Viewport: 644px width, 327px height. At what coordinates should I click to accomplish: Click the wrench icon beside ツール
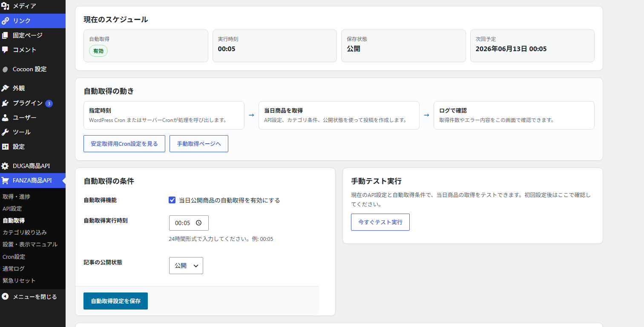[x=5, y=132]
